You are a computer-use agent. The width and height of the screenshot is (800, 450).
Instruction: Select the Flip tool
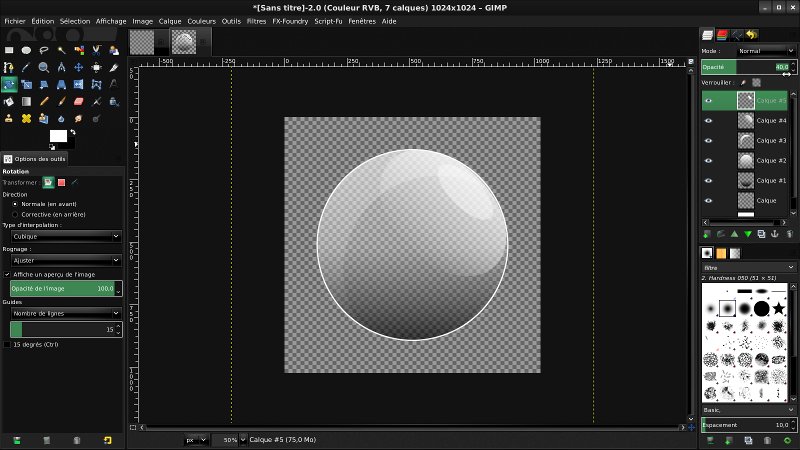[79, 84]
